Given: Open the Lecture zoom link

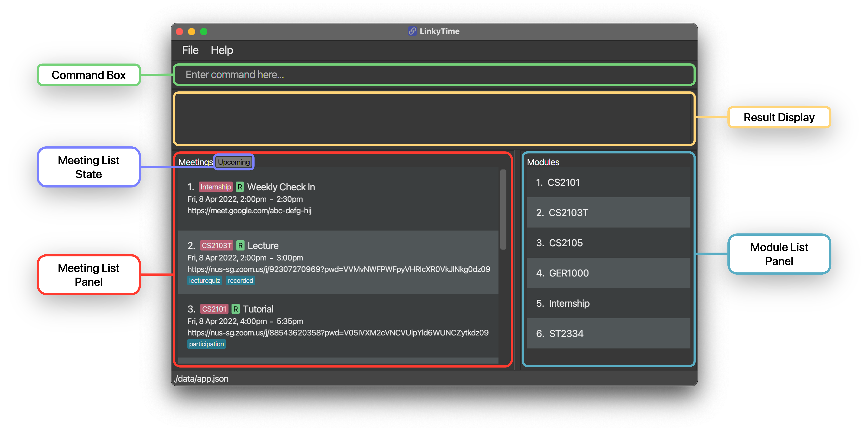Looking at the screenshot, I should [x=339, y=269].
